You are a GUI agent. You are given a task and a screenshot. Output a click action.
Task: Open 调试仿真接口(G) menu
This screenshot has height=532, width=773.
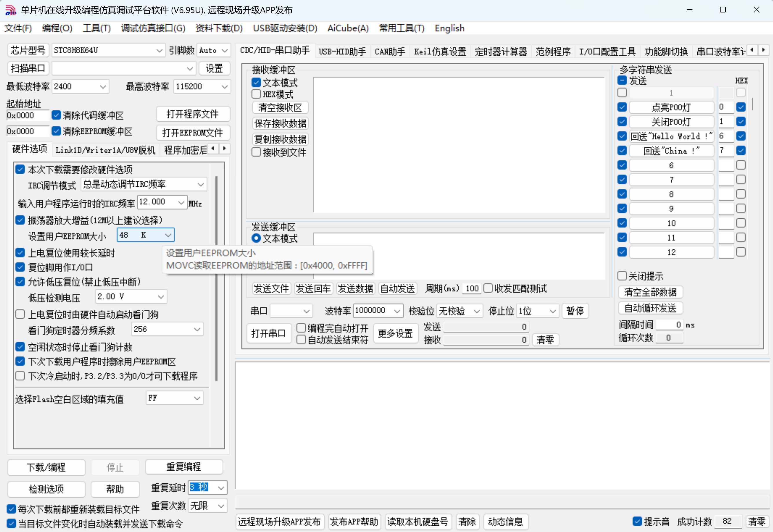point(153,28)
